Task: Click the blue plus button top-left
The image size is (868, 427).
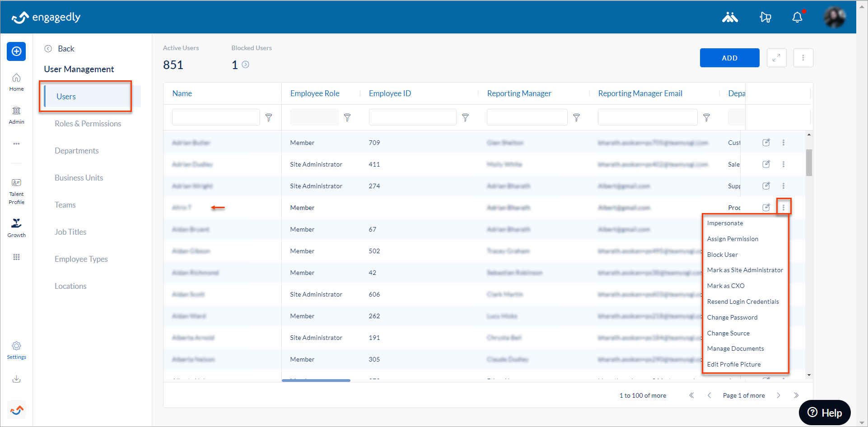Action: pyautogui.click(x=16, y=51)
